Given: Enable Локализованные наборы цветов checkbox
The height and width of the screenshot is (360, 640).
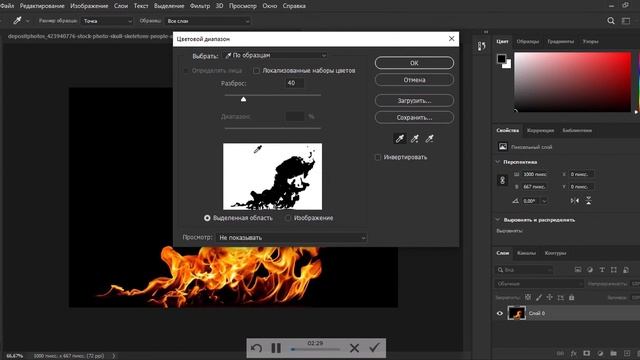Looking at the screenshot, I should click(256, 71).
